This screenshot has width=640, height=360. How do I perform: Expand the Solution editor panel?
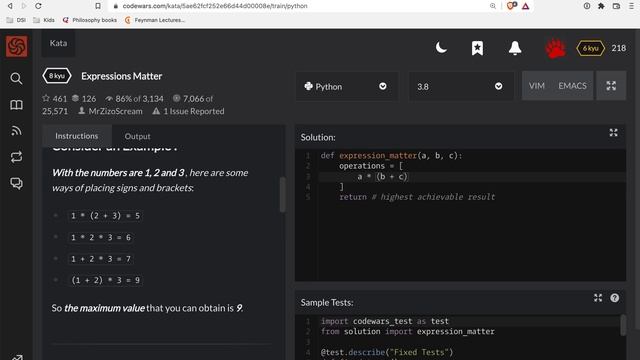613,133
